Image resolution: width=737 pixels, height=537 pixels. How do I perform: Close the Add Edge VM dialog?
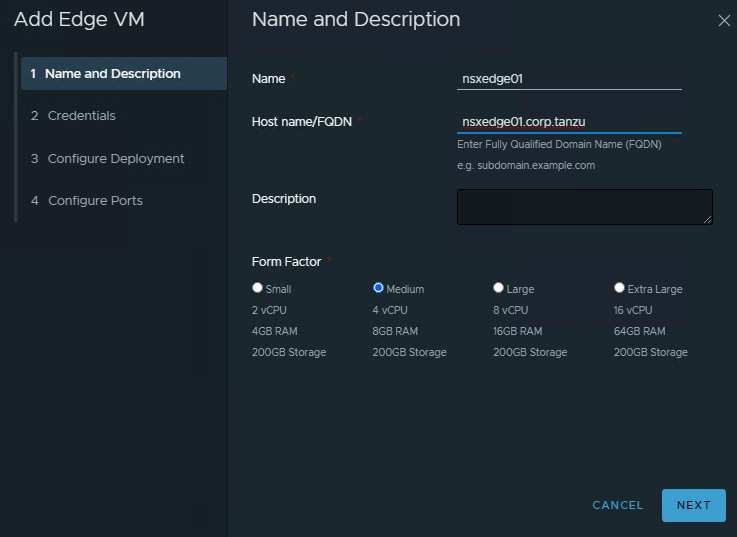click(x=724, y=20)
